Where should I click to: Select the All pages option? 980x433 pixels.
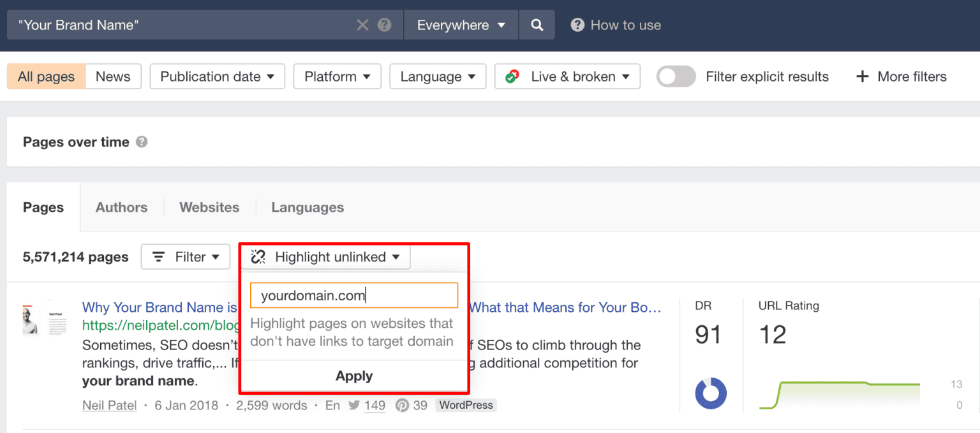click(46, 77)
